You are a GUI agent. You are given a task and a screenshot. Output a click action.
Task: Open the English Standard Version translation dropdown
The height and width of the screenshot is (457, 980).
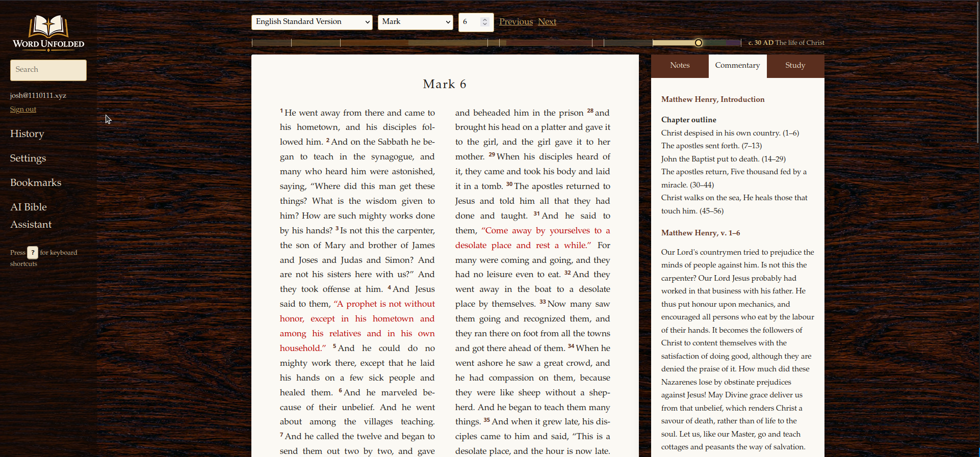pyautogui.click(x=312, y=22)
